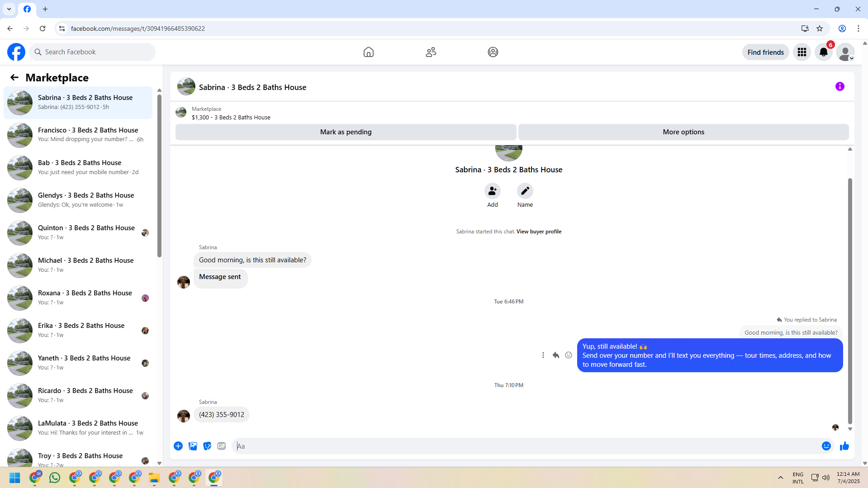The width and height of the screenshot is (868, 488).
Task: Select the active Facebook browser tab
Action: (27, 9)
